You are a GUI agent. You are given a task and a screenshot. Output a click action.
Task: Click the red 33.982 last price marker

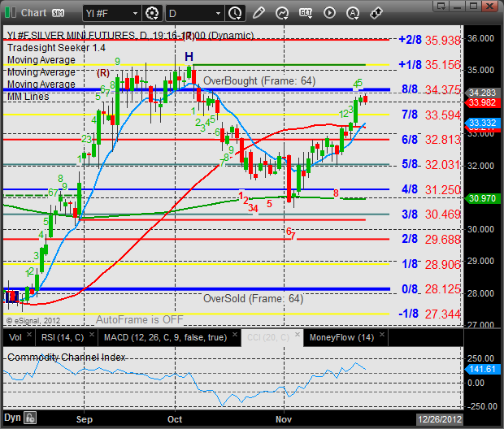(483, 103)
